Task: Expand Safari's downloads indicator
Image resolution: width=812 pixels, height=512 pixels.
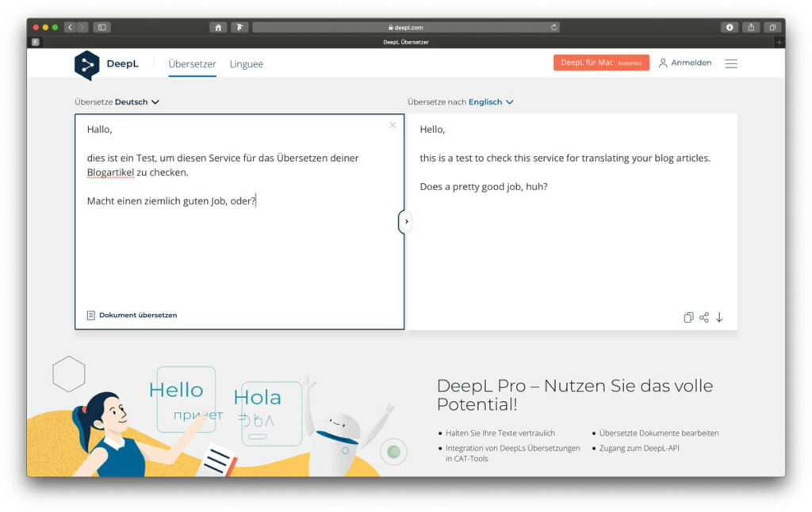Action: coord(729,26)
